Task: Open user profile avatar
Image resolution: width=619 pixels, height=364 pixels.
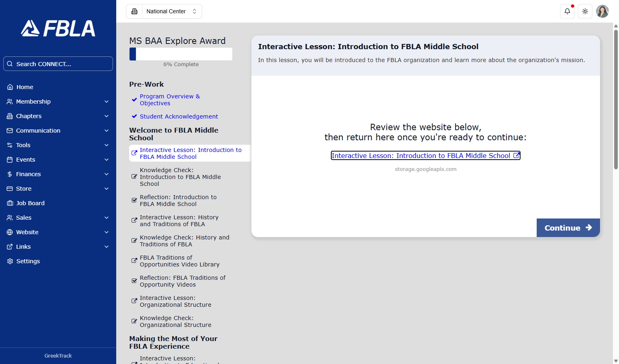Action: point(602,11)
